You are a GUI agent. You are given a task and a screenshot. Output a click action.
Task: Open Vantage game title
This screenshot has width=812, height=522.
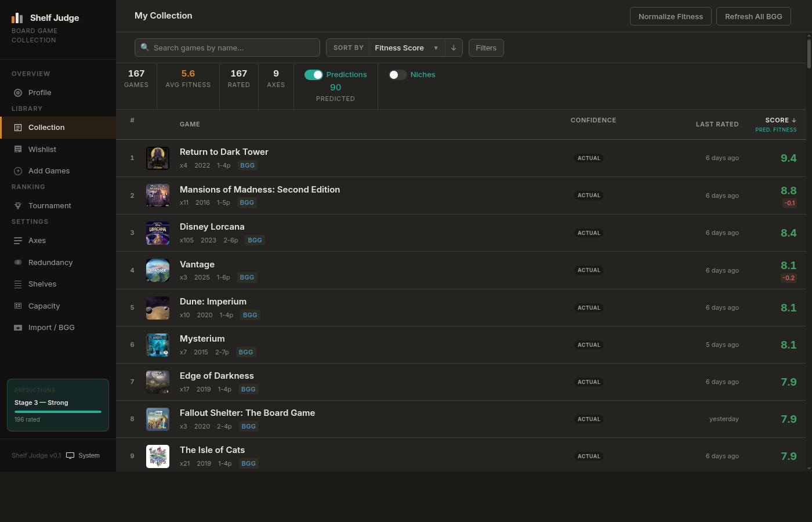197,264
